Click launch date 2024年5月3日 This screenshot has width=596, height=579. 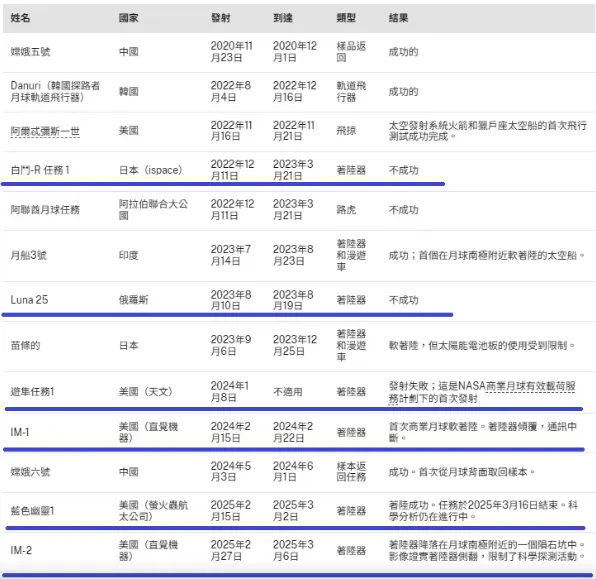[x=231, y=471]
